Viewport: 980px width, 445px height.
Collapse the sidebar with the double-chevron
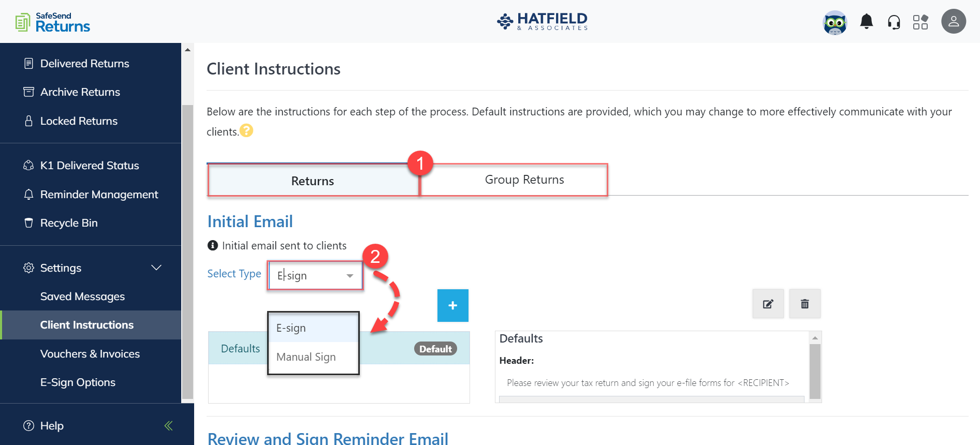[168, 425]
